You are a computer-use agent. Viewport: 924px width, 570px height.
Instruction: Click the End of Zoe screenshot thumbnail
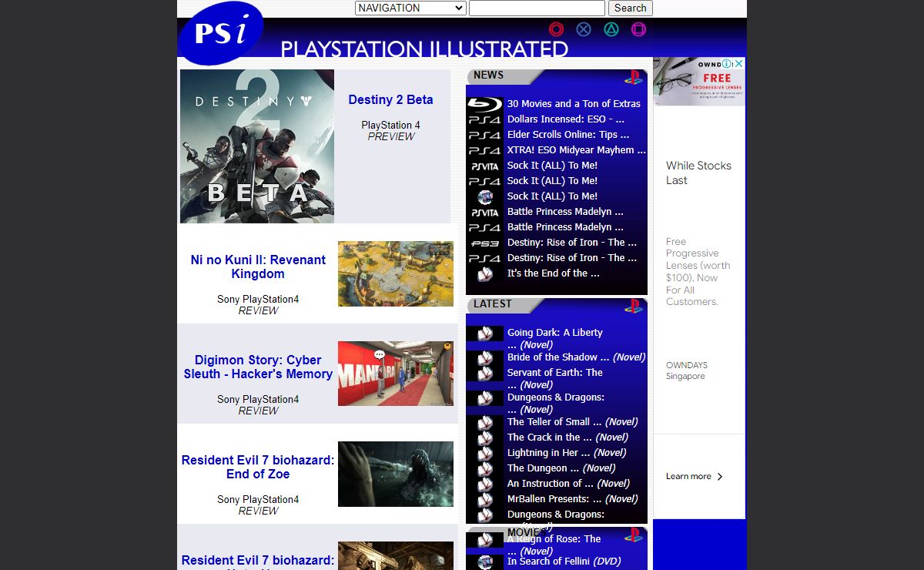pos(396,474)
